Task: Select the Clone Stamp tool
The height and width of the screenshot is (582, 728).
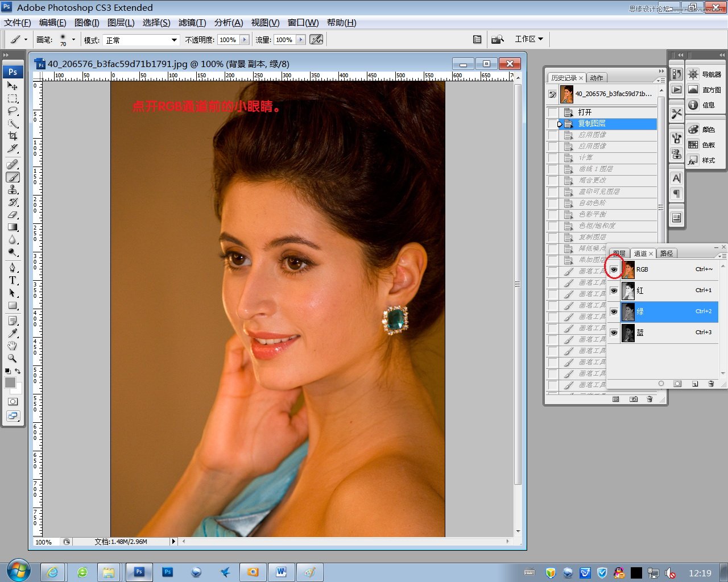Action: click(12, 190)
